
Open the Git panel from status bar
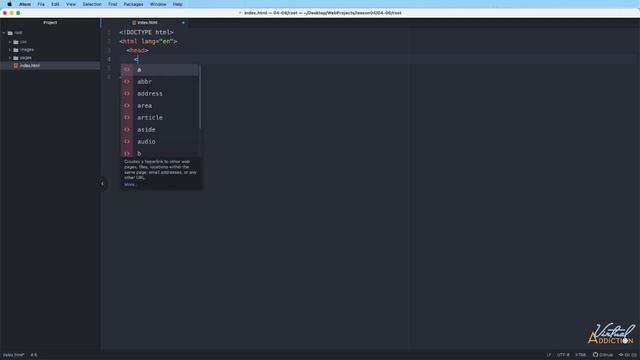tap(628, 355)
